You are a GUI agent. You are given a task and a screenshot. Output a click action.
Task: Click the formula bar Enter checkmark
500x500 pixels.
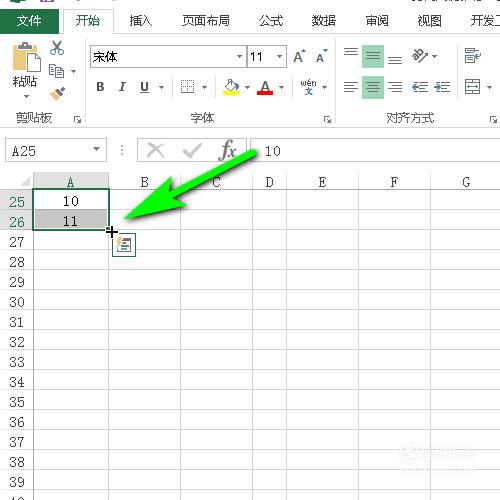tap(192, 151)
